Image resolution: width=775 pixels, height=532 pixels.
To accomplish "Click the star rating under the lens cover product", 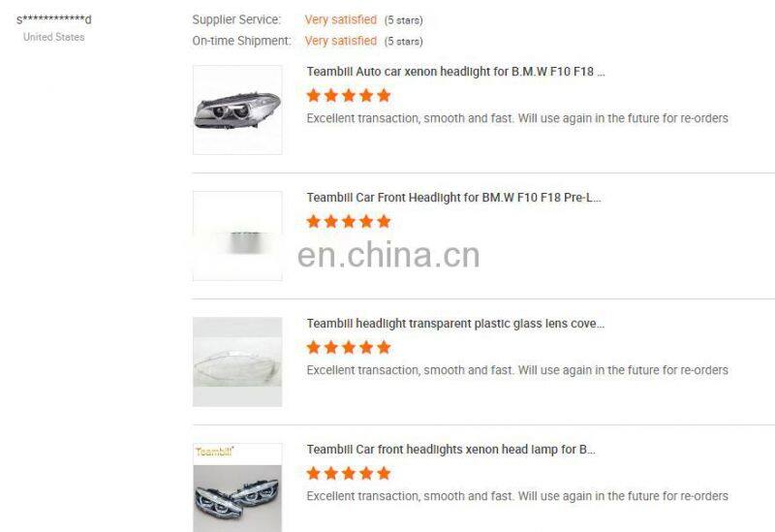I will click(349, 348).
